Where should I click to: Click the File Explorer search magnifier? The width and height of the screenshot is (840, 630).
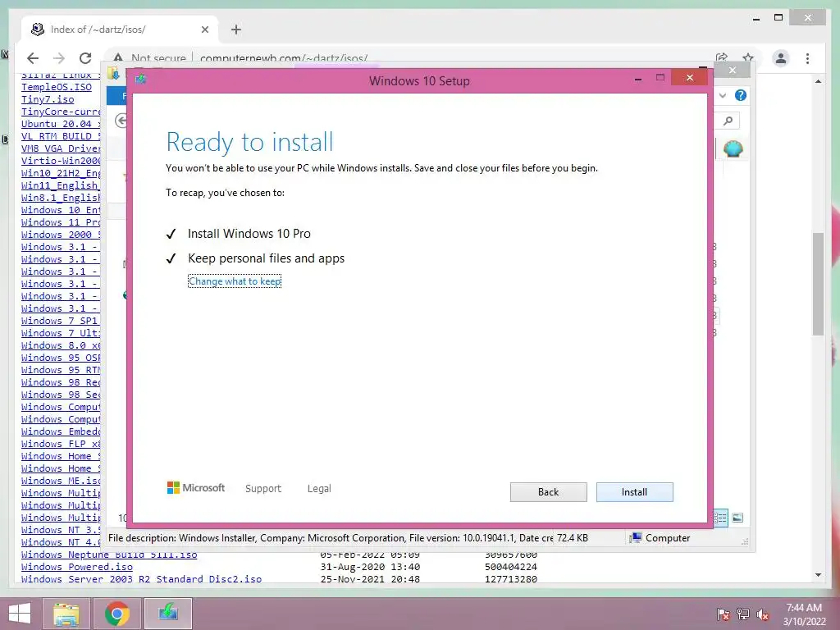[x=728, y=121]
